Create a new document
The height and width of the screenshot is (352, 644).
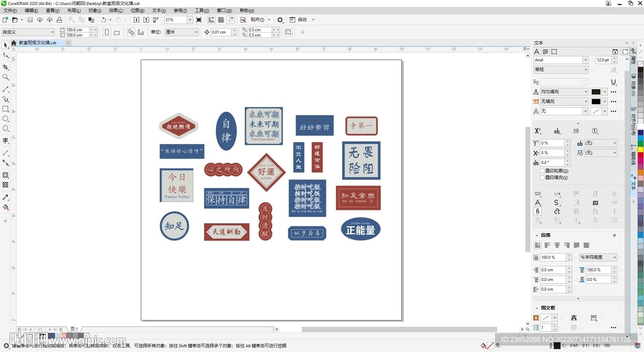(5, 19)
